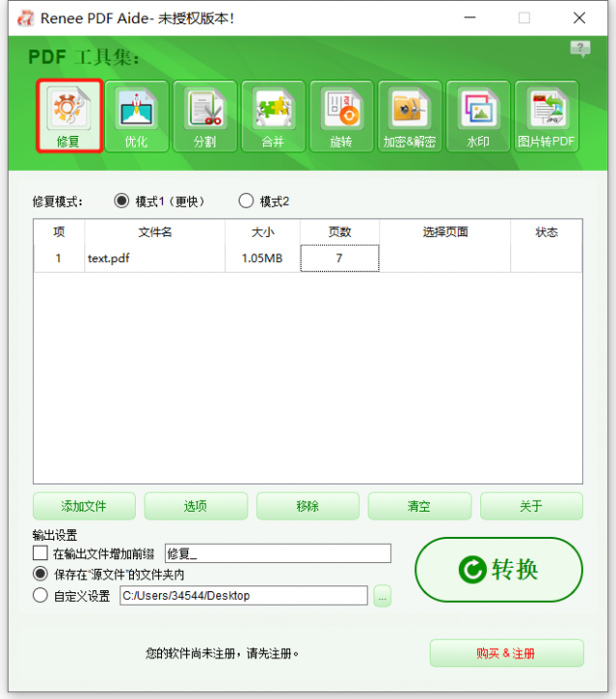
Task: Enable 在输出文件增加前缀 checkbox
Action: (x=40, y=553)
